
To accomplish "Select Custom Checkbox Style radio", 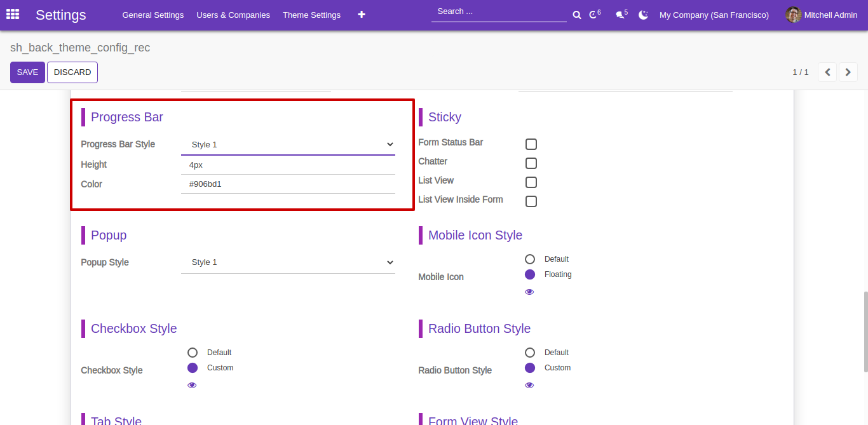I will [193, 368].
